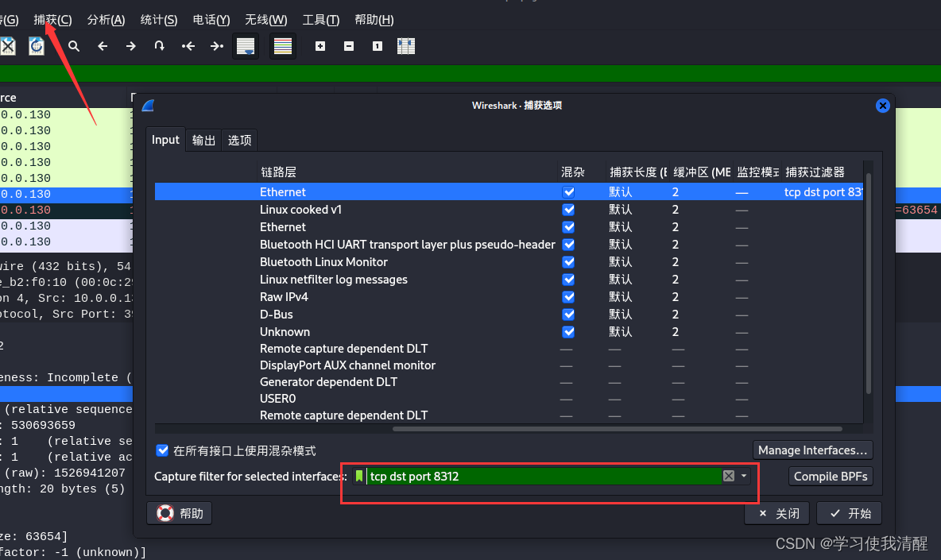Open the 捕获(C) menu

[x=52, y=20]
